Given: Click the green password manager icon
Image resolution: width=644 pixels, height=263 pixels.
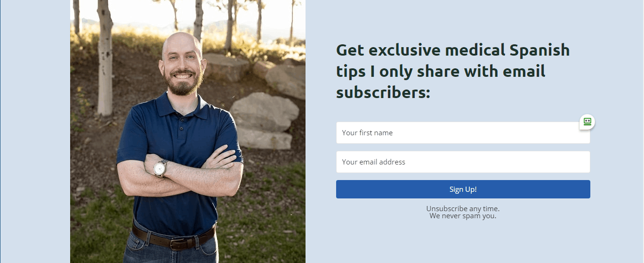Looking at the screenshot, I should coord(587,122).
